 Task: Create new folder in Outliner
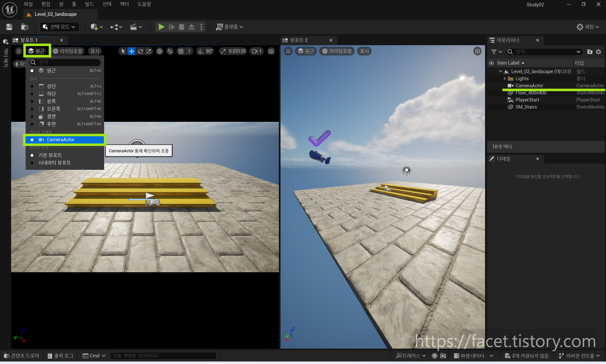tap(590, 52)
